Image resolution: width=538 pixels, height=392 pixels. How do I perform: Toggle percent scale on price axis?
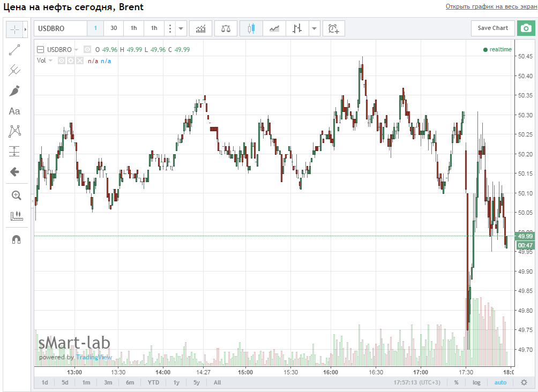point(457,382)
